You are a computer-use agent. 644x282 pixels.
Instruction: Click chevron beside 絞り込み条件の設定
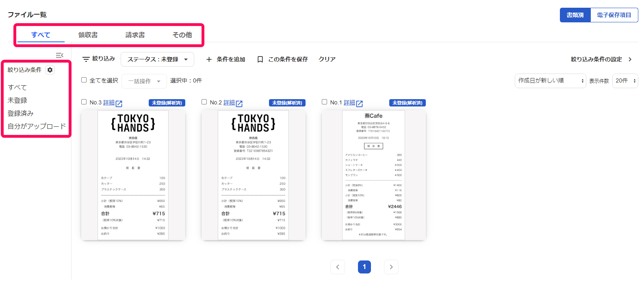[x=630, y=59]
